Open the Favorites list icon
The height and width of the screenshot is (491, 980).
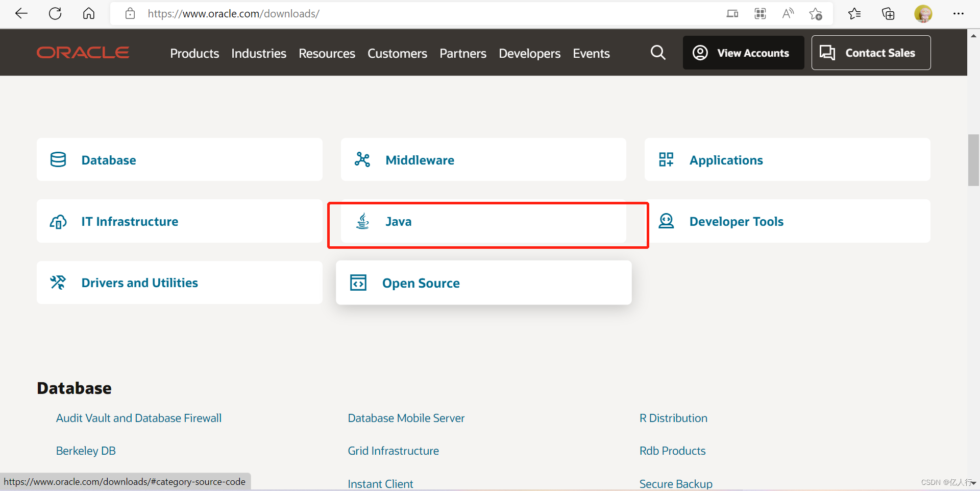click(854, 14)
